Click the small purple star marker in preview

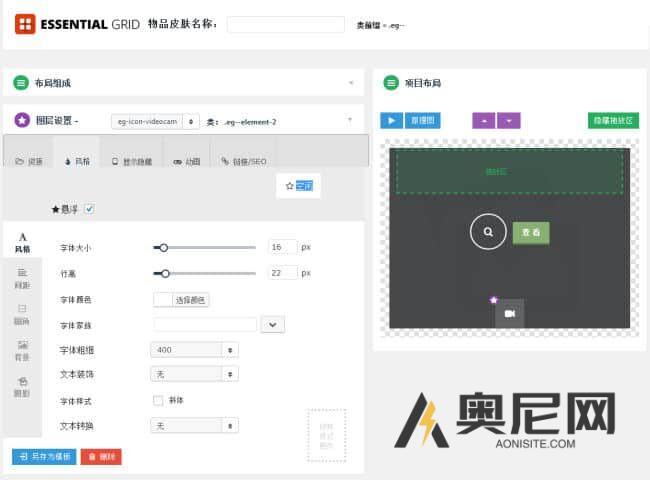tap(493, 300)
